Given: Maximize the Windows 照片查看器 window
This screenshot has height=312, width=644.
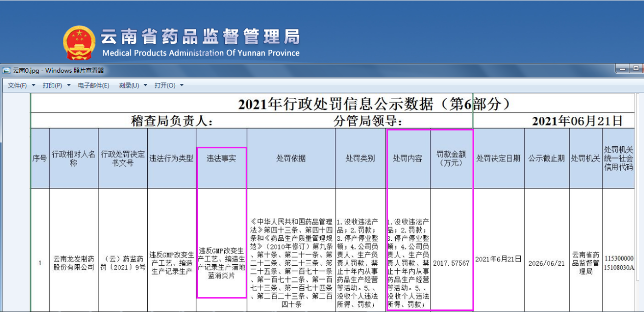Looking at the screenshot, I should tap(636, 68).
